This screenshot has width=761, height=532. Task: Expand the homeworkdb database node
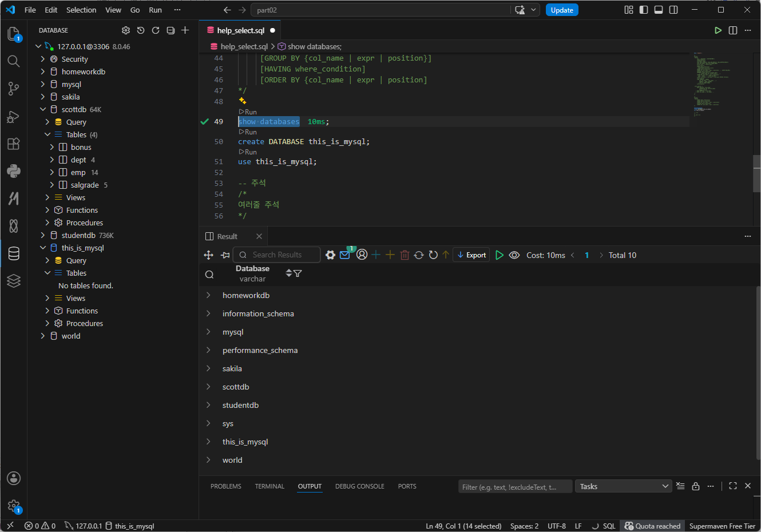point(43,72)
